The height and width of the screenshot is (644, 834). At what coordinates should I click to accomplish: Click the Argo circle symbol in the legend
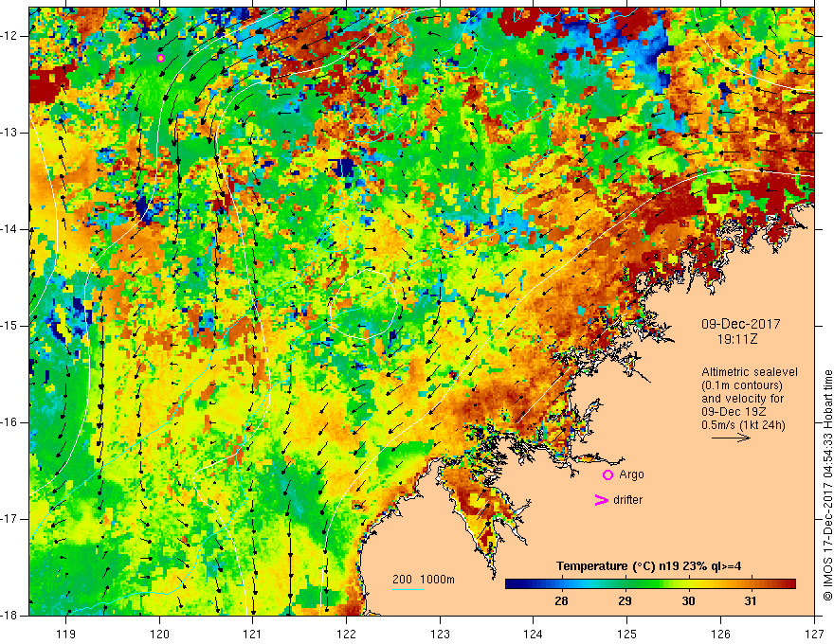click(x=607, y=475)
